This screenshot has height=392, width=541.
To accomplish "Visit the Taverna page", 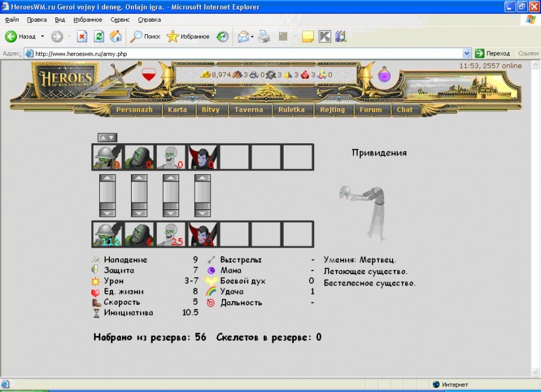I will click(249, 110).
